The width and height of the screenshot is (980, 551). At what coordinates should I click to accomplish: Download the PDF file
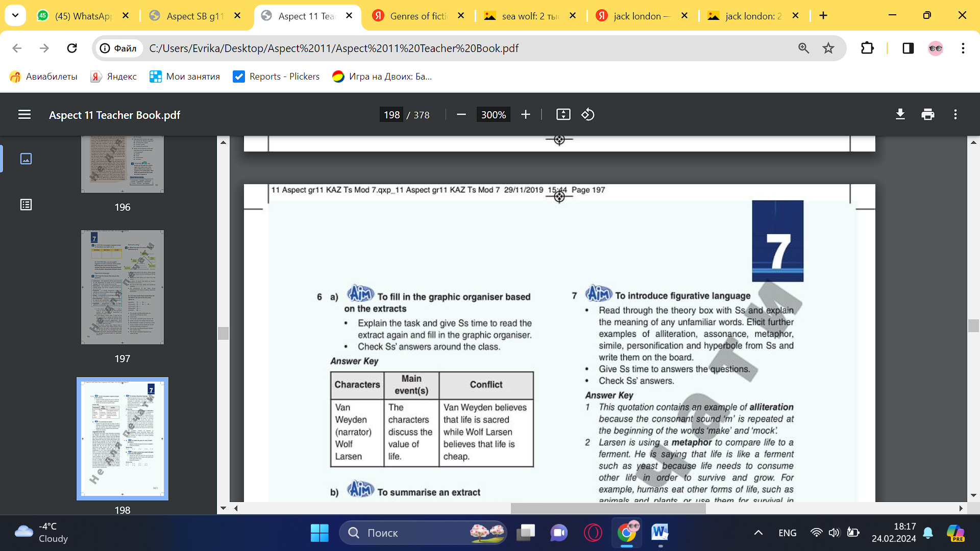click(900, 115)
